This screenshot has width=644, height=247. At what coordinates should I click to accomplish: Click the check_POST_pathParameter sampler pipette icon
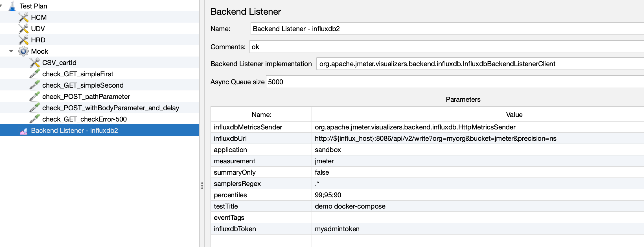35,96
